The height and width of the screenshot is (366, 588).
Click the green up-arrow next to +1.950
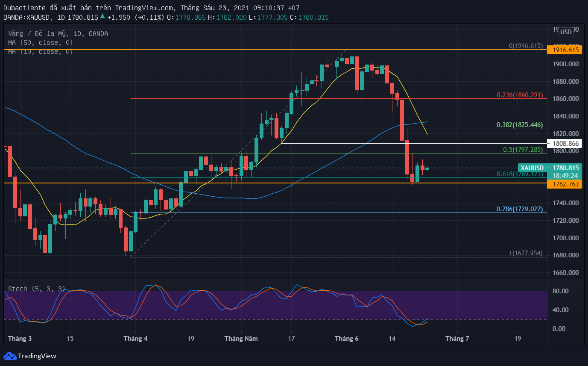[x=102, y=17]
